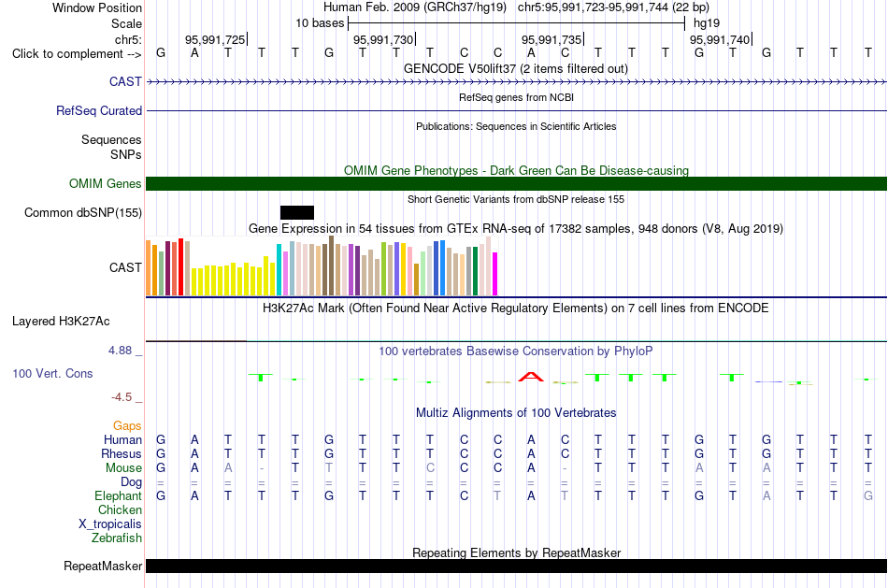Click the CAST gene arrow track

[x=516, y=82]
